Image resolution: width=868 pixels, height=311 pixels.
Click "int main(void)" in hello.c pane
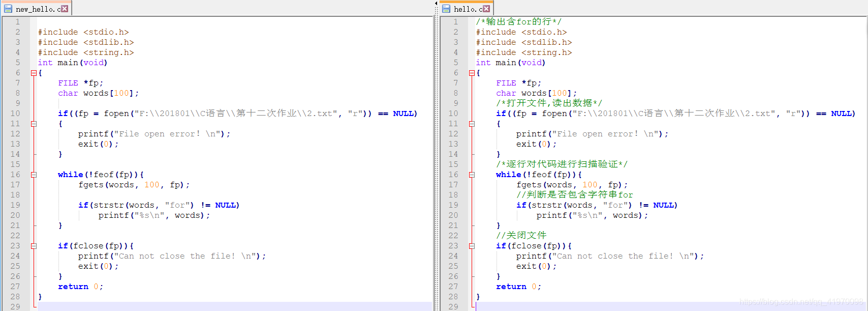coord(511,63)
